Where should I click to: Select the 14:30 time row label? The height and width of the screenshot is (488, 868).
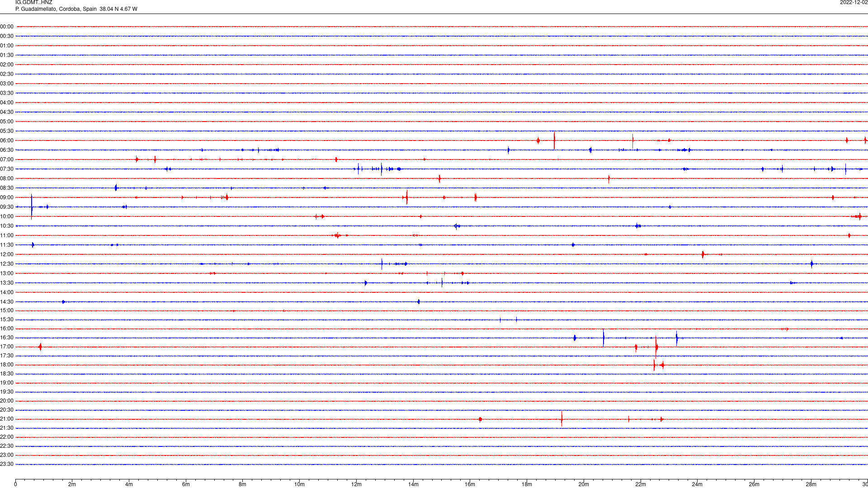coord(7,302)
